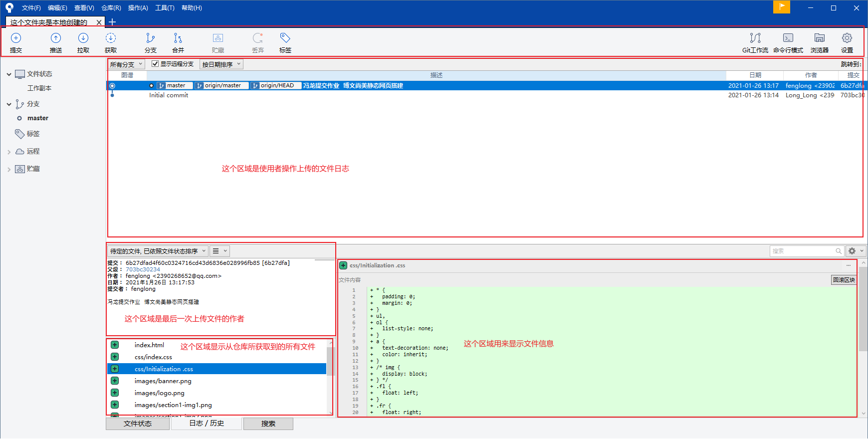Open the 文件(F) menu
This screenshot has width=868, height=439.
31,8
